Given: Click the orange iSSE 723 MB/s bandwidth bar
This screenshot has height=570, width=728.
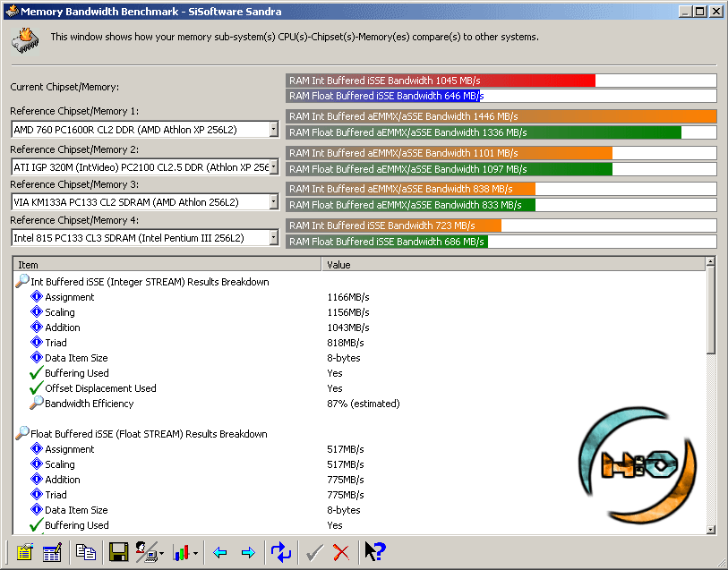Looking at the screenshot, I should click(394, 225).
